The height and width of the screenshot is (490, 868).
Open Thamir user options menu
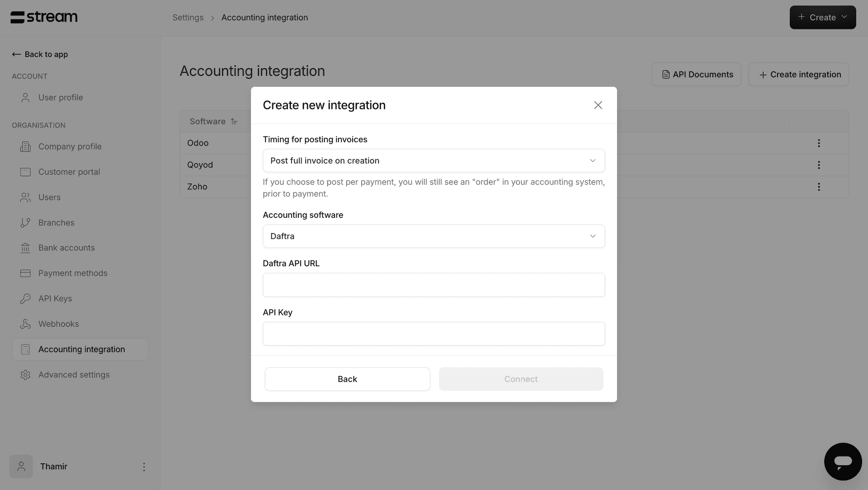pyautogui.click(x=144, y=467)
